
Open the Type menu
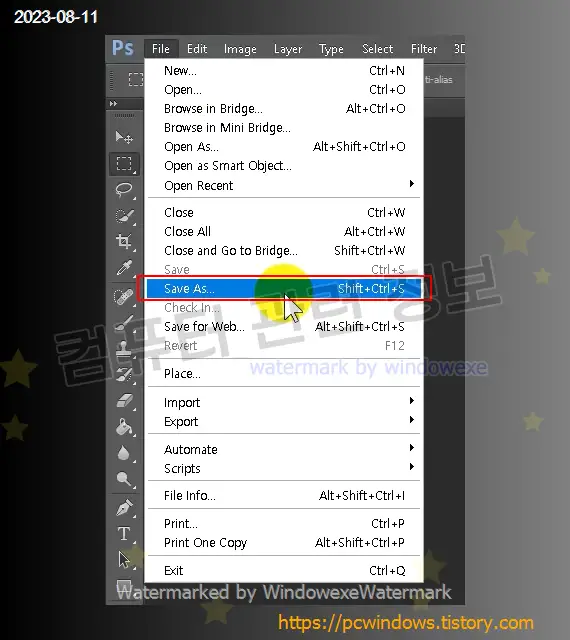pyautogui.click(x=331, y=49)
